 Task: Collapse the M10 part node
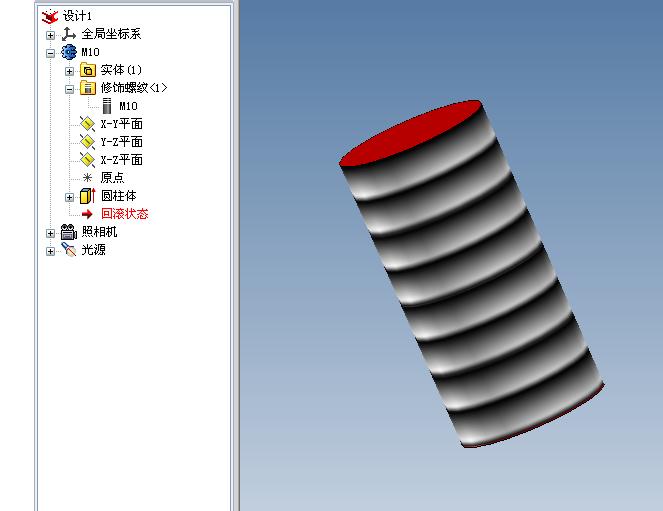coord(50,52)
